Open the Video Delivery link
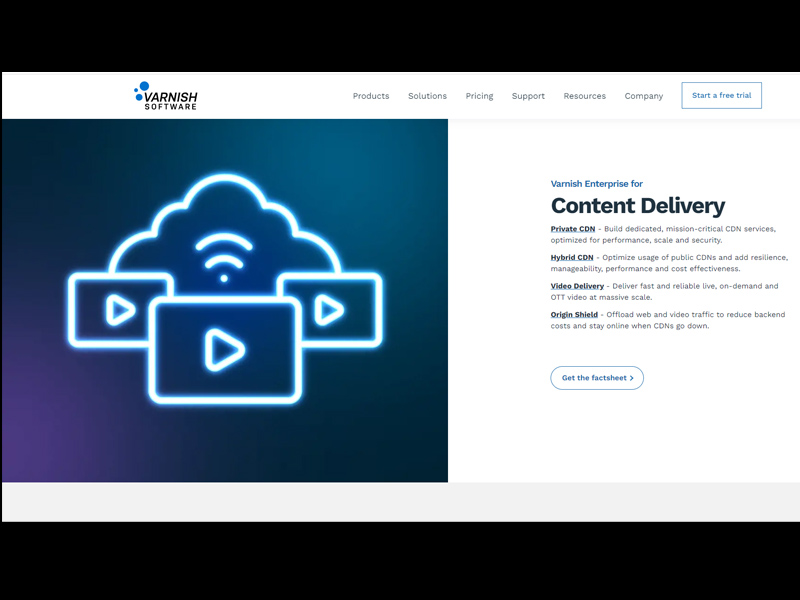This screenshot has height=600, width=800. coord(576,285)
